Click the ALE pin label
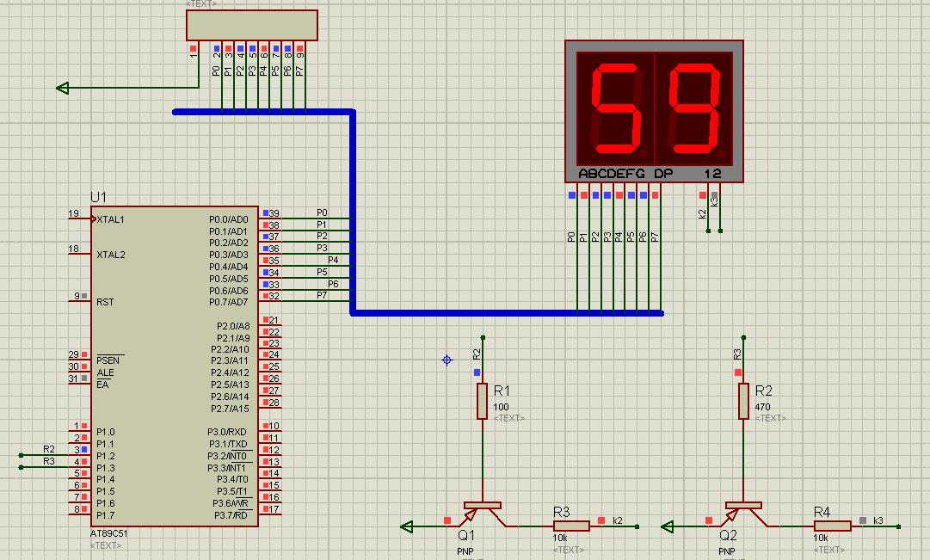Screen dimensions: 930x560 pyautogui.click(x=105, y=372)
